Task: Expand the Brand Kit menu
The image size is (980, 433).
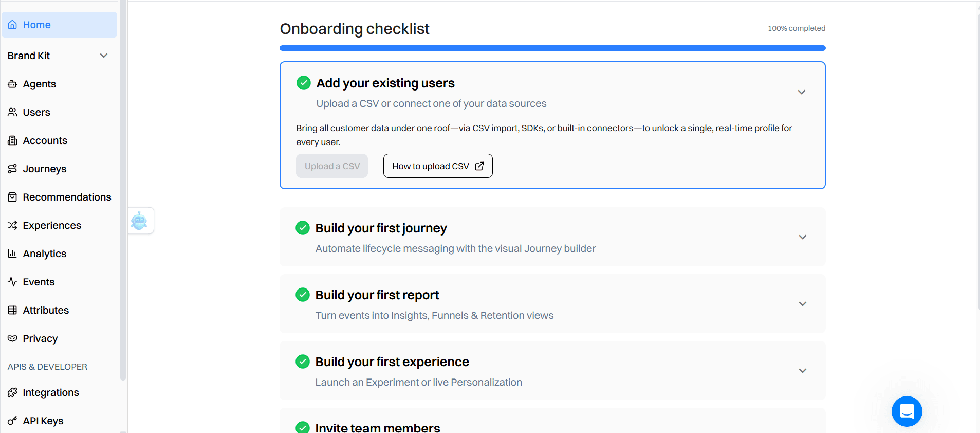Action: coord(103,56)
